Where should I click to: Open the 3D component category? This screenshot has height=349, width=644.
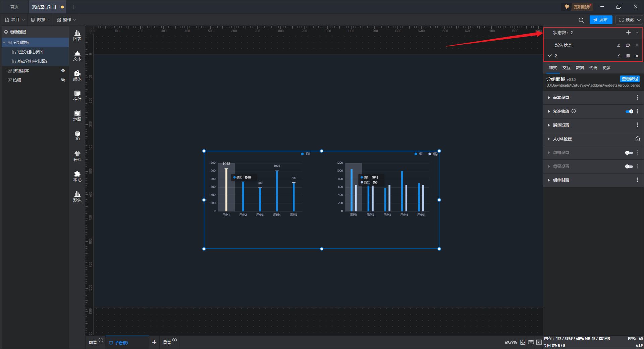(77, 136)
